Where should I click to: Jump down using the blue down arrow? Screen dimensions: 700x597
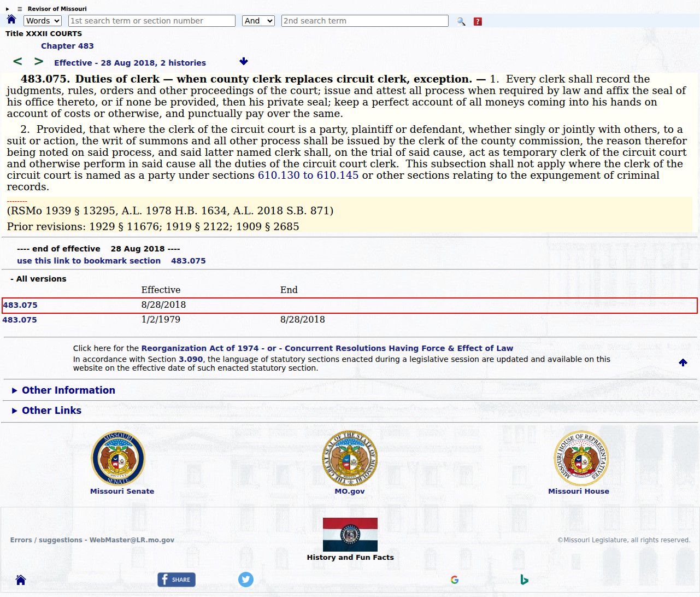pyautogui.click(x=244, y=61)
